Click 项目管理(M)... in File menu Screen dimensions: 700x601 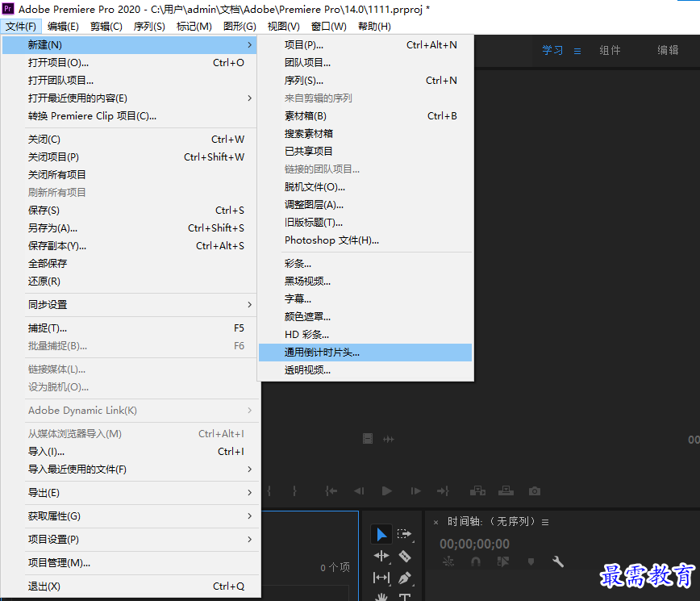(x=130, y=563)
